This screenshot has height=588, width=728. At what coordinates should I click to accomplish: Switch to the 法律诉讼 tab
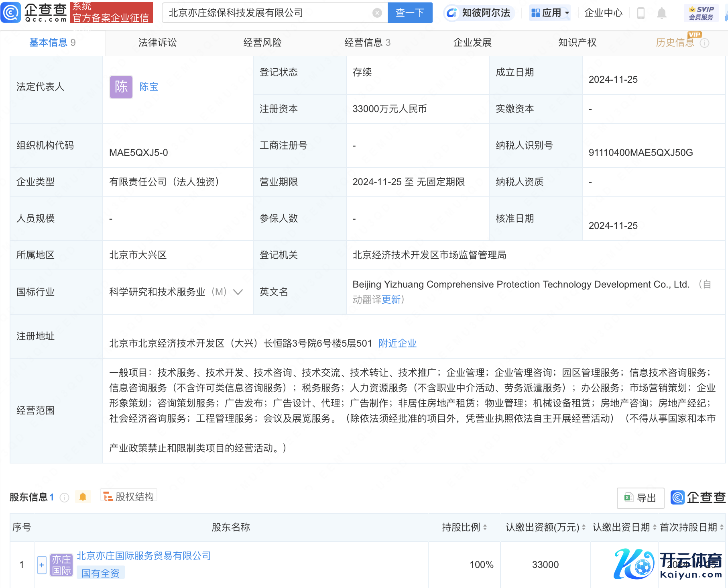(x=157, y=43)
